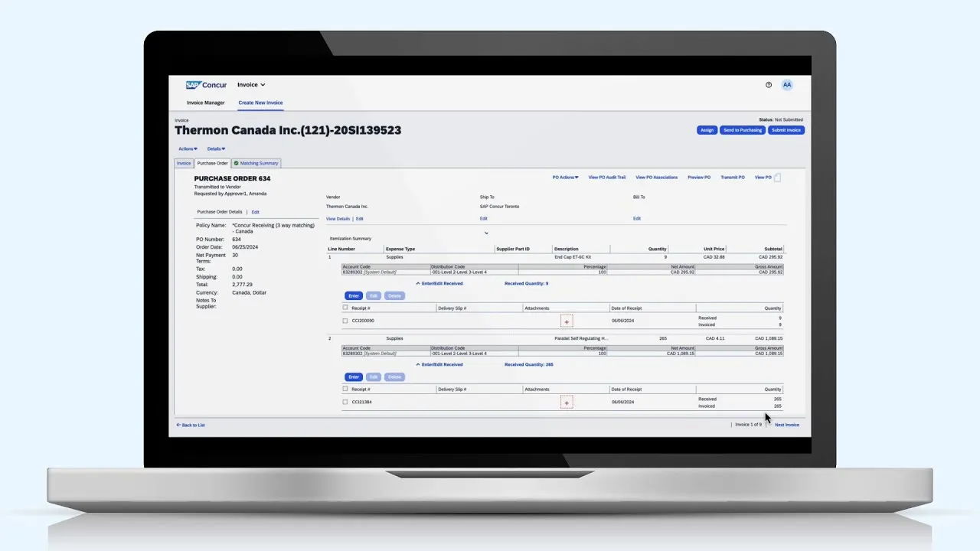Open the View PO pop-out icon
Image resolution: width=980 pixels, height=551 pixels.
tap(777, 177)
